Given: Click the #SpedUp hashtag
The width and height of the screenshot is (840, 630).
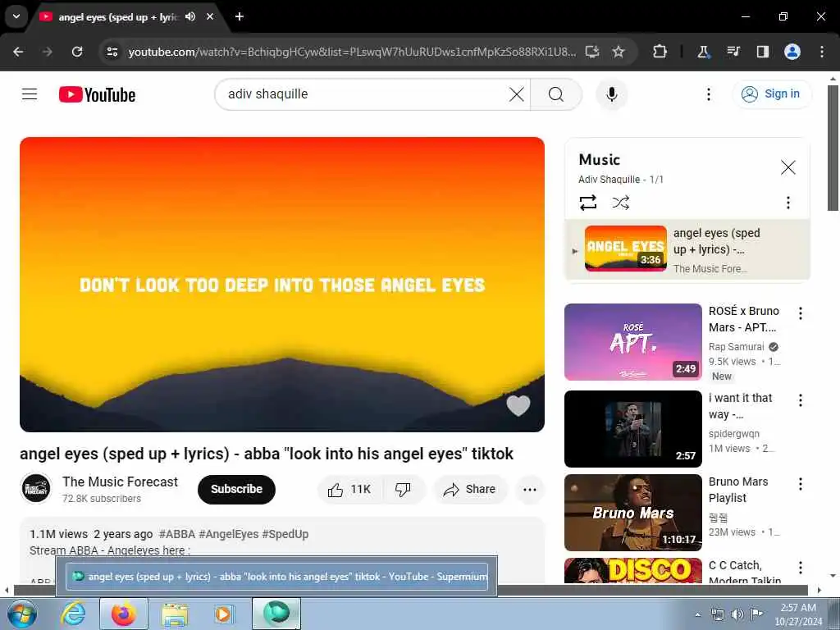Looking at the screenshot, I should point(285,535).
